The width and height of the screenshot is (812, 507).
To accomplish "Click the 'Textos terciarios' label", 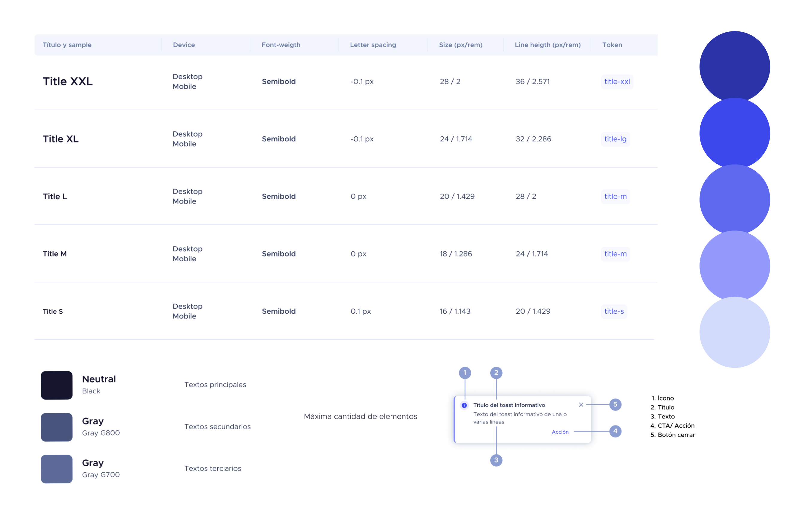I will point(213,468).
